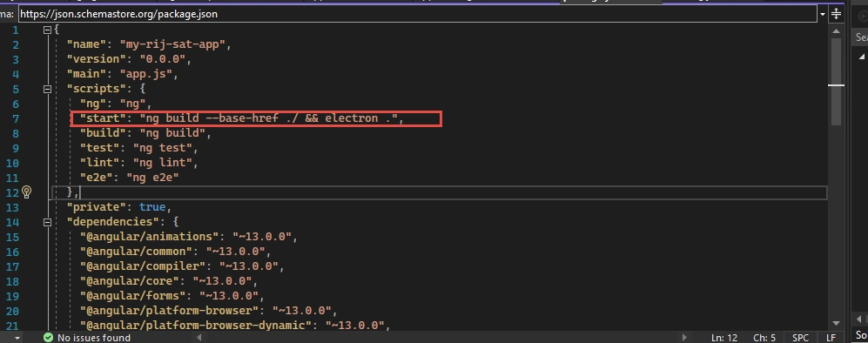
Task: Collapse the "scripts" block outlining toggle
Action: (47, 89)
